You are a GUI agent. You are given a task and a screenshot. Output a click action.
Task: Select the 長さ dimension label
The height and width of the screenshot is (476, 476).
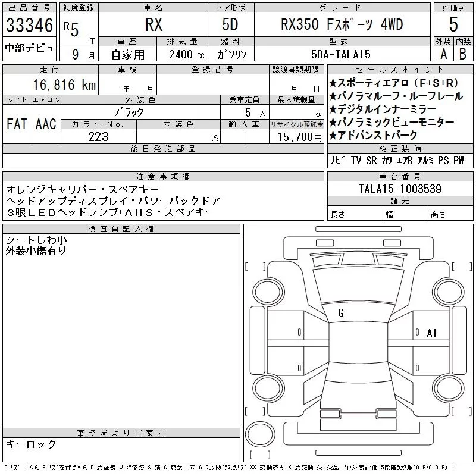pos(337,214)
